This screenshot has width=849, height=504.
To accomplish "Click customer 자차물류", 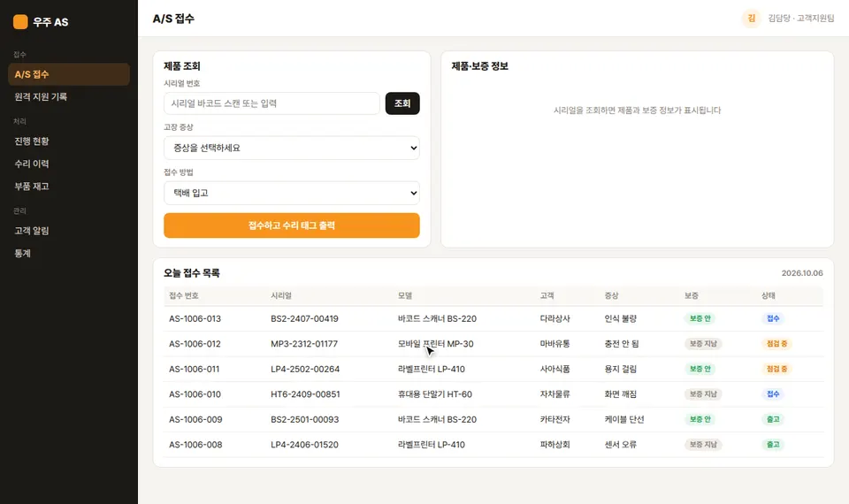I will 555,394.
